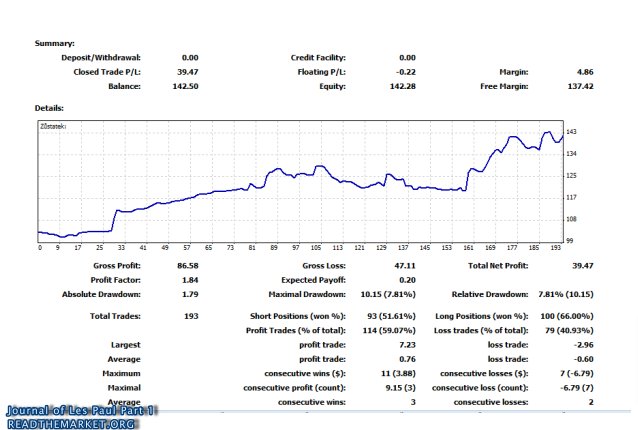Click the Details section heading
The width and height of the screenshot is (638, 430).
50,107
